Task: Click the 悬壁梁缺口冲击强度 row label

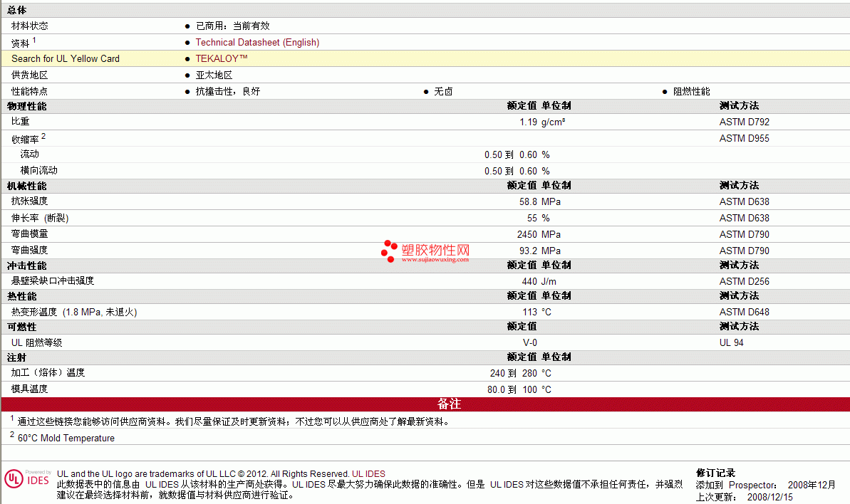Action: pyautogui.click(x=53, y=281)
